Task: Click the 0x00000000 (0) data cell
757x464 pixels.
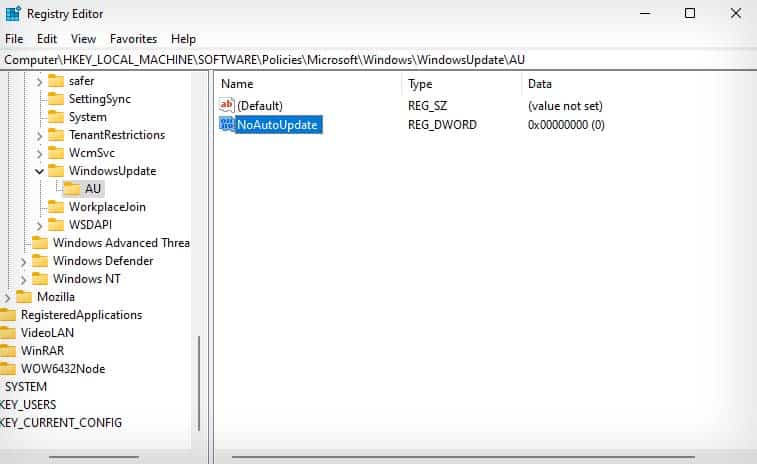Action: click(566, 125)
